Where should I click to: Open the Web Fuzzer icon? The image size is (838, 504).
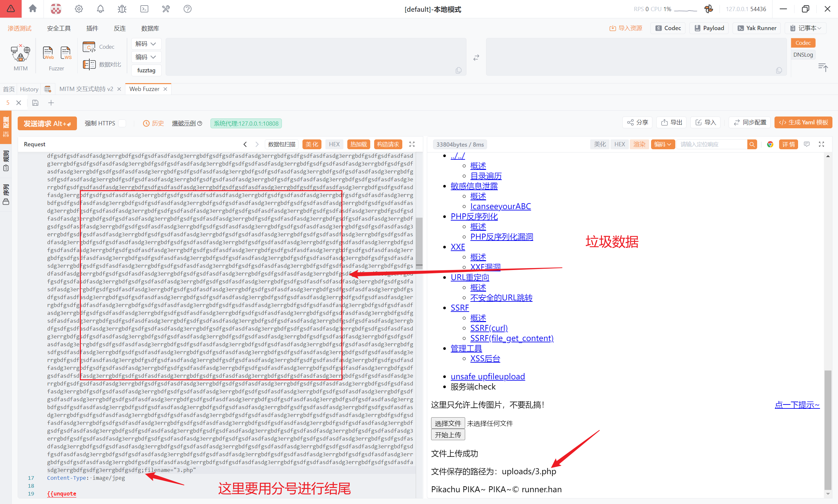pos(48,53)
